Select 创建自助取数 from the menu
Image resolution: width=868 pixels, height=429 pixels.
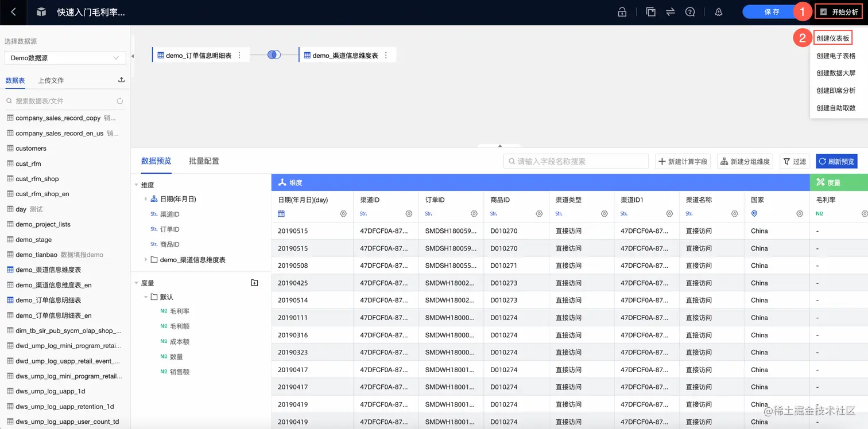coord(836,108)
